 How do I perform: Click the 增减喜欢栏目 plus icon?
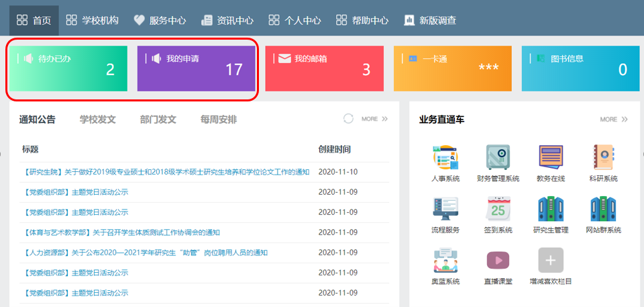pos(551,260)
